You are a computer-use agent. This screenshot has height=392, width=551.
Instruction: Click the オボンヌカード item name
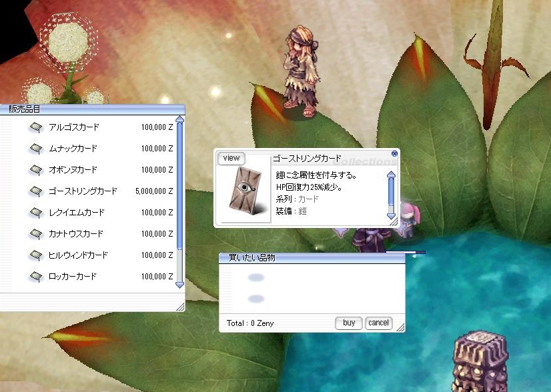(x=73, y=170)
